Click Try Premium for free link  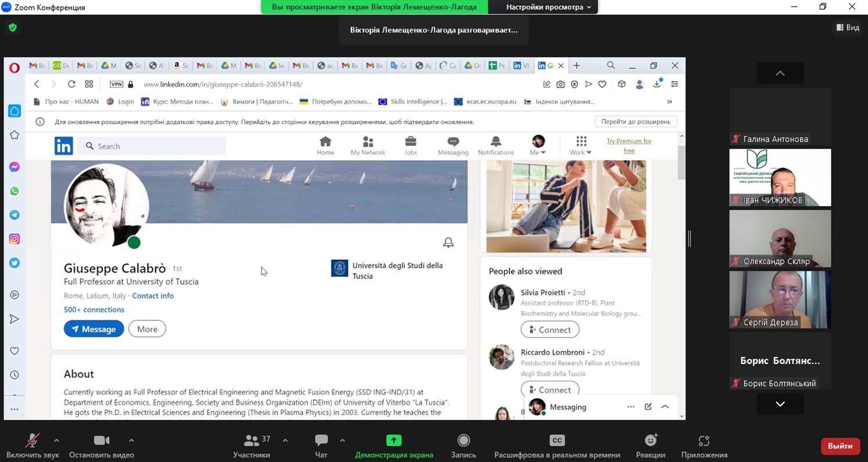629,146
